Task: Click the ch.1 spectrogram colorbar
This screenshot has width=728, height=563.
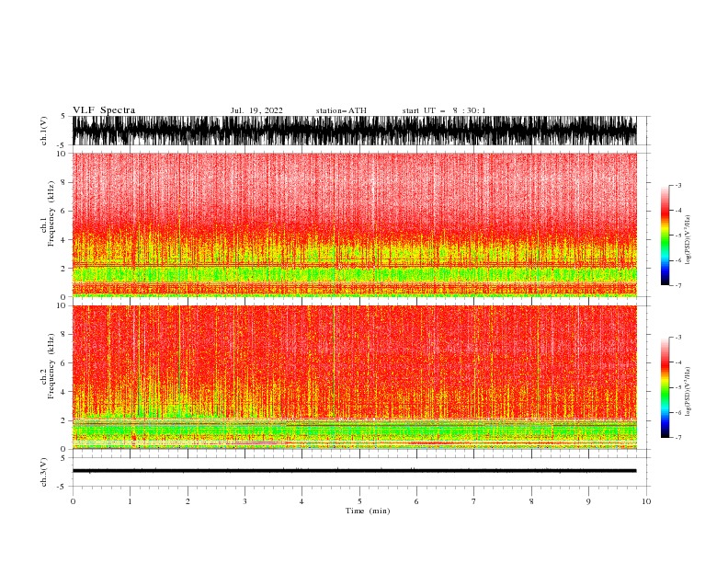Action: point(665,236)
